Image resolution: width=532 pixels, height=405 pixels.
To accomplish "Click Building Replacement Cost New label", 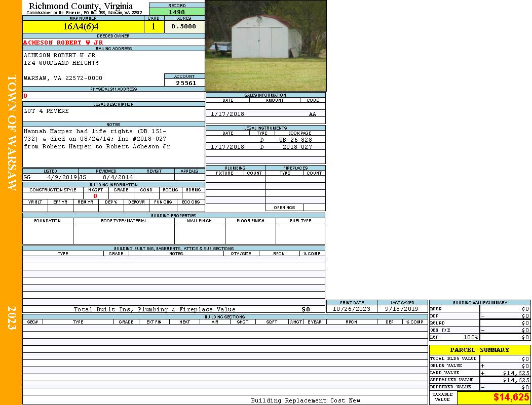I will [306, 400].
